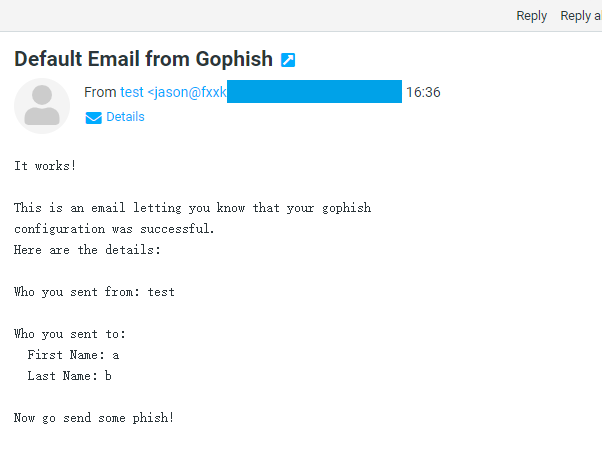Click the sender's avatar placeholder
Image resolution: width=602 pixels, height=465 pixels.
(42, 106)
